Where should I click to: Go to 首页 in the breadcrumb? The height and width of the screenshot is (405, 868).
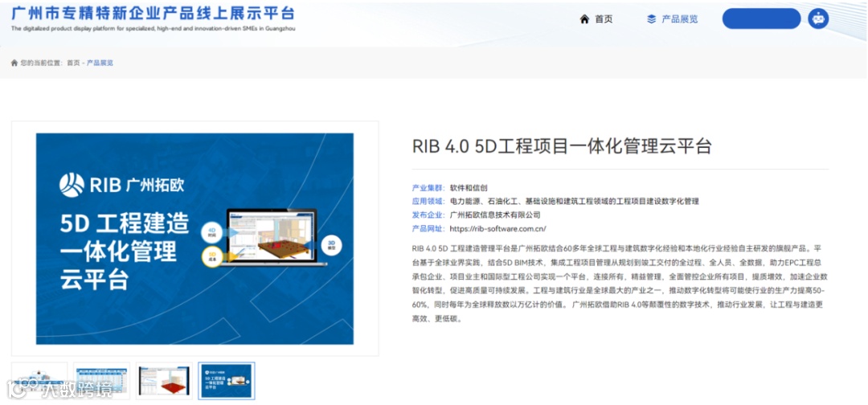(73, 63)
